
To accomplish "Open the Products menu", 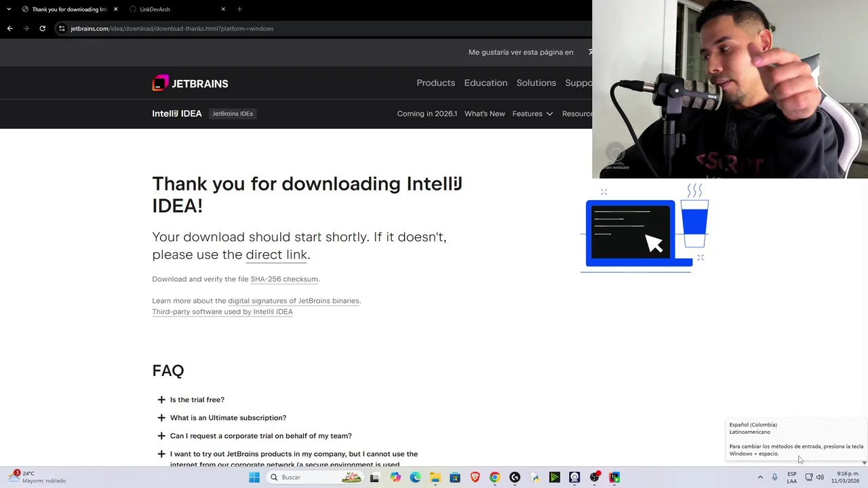I will (435, 83).
